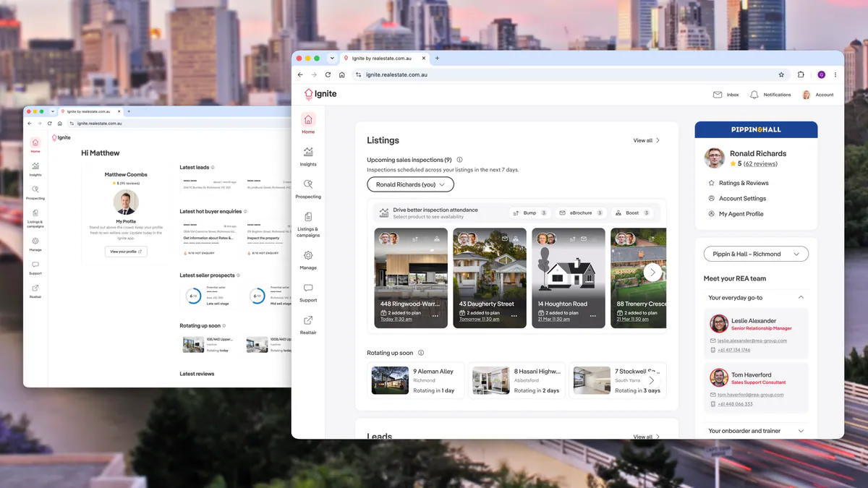Viewport: 868px width, 488px height.
Task: Call the +61 417 134 1746 phone link
Action: point(733,350)
